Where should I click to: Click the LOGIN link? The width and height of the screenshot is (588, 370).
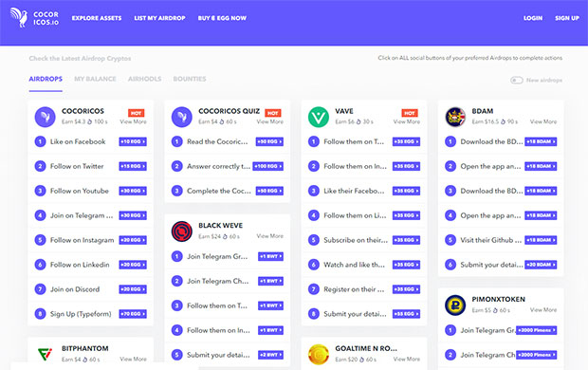click(533, 18)
